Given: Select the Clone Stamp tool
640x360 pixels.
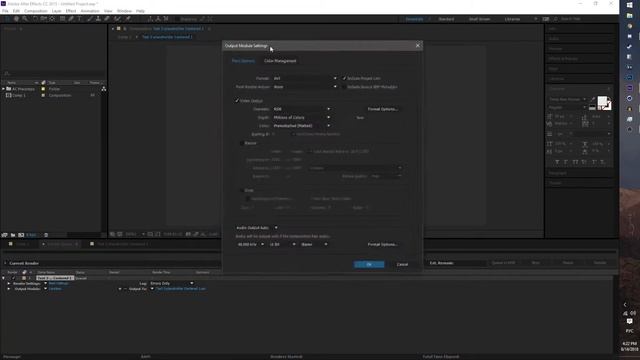Looking at the screenshot, I should point(98,19).
